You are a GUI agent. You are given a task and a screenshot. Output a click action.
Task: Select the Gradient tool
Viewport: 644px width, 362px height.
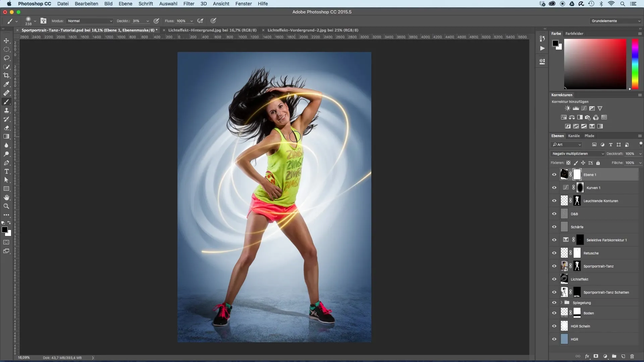pyautogui.click(x=6, y=136)
